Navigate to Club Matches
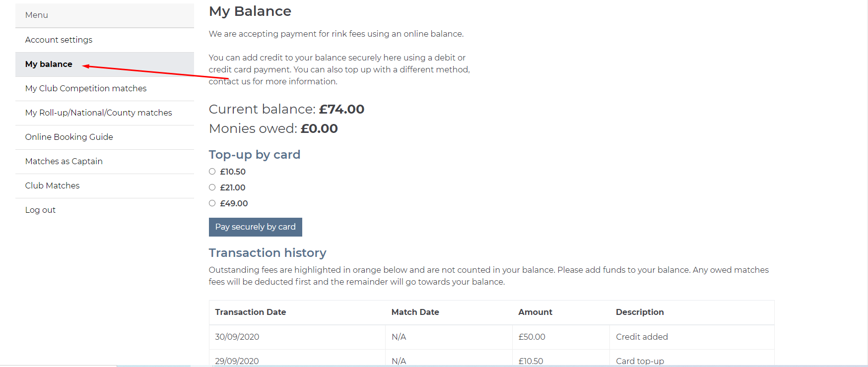The height and width of the screenshot is (367, 868). pos(52,185)
